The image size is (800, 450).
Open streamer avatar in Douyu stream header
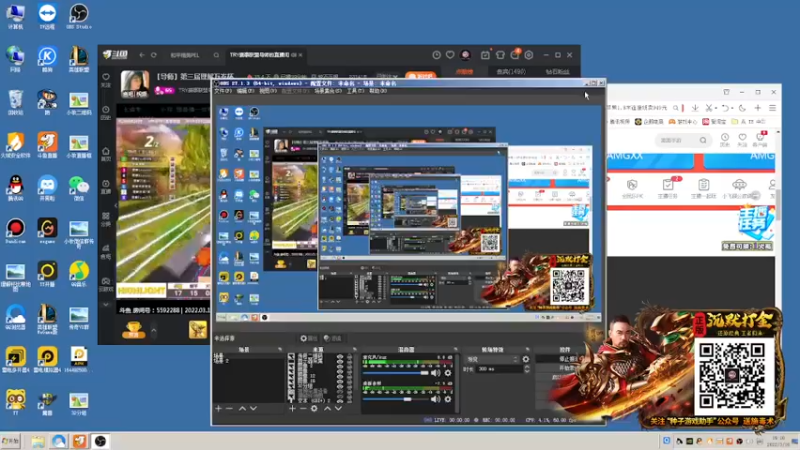click(x=135, y=84)
